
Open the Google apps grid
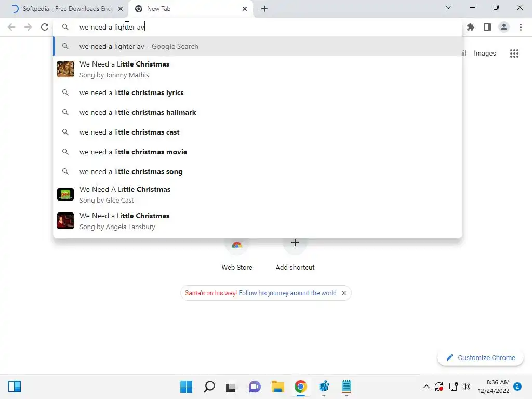coord(514,54)
